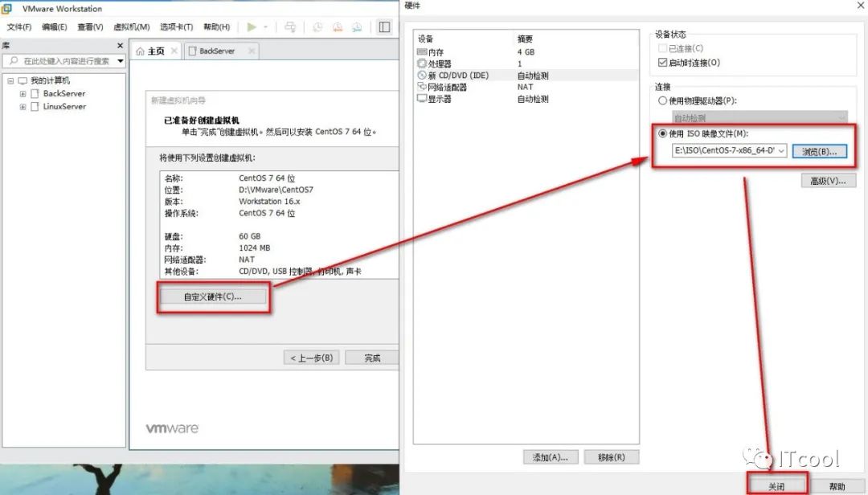The width and height of the screenshot is (868, 495).
Task: Open the 帮助(H) menu
Action: click(x=216, y=27)
